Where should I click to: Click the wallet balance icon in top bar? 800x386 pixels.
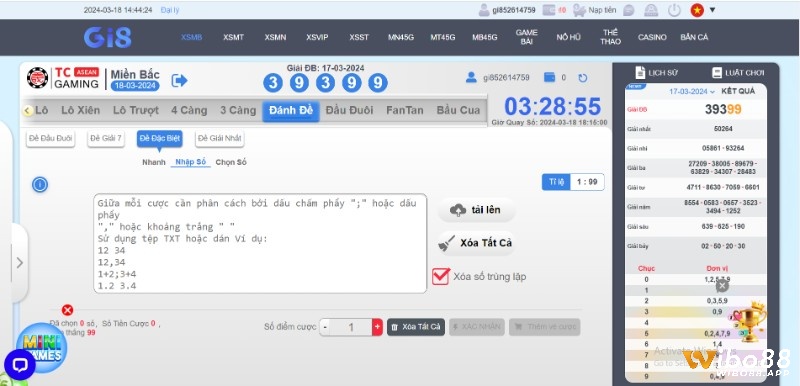(x=549, y=10)
